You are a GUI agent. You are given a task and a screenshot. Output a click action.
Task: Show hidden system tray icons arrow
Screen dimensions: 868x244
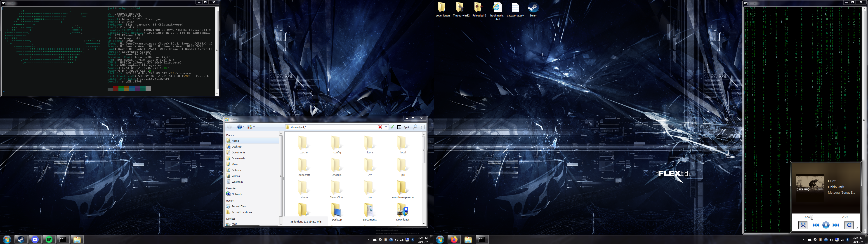click(369, 240)
